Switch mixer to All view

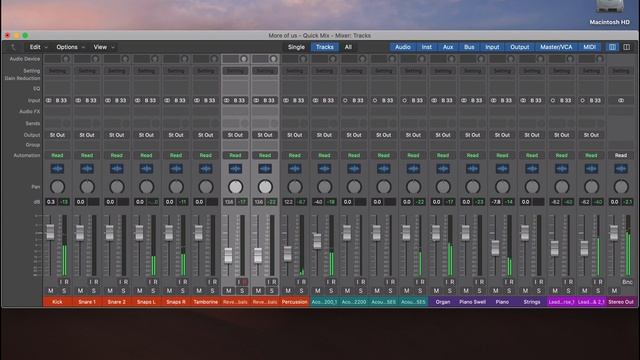(348, 47)
